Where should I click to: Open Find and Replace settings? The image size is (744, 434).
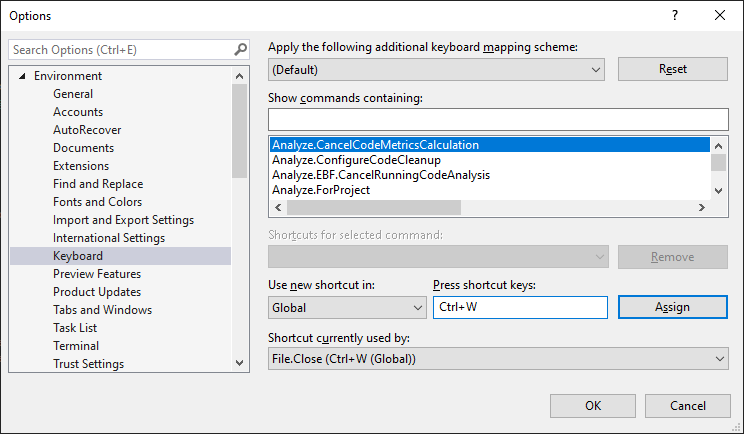98,184
